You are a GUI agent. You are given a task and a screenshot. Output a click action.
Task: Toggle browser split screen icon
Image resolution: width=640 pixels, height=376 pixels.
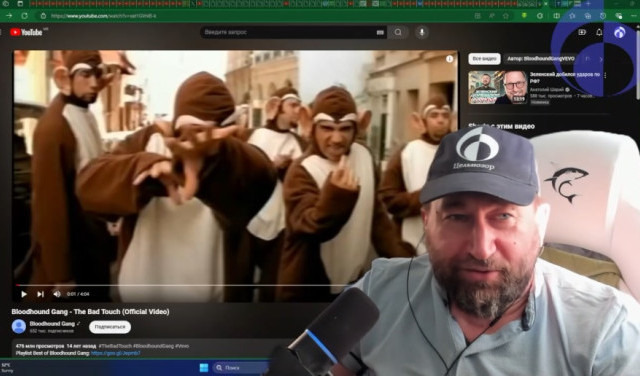click(x=556, y=16)
